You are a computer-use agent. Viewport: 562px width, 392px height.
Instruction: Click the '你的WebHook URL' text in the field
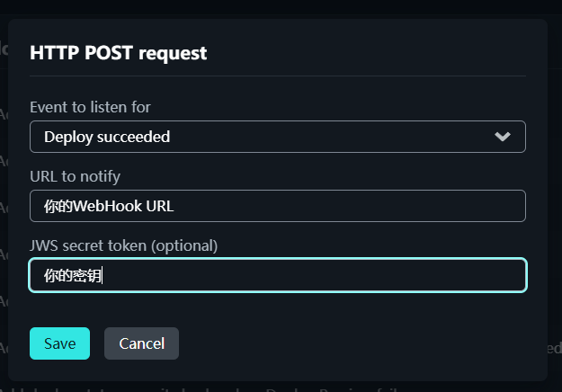pyautogui.click(x=109, y=206)
